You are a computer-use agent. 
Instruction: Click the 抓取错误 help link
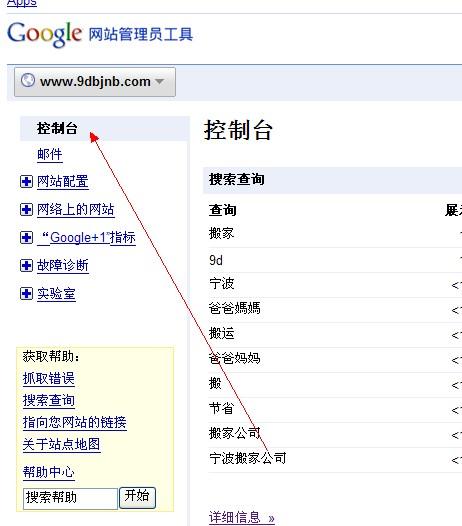[x=49, y=378]
